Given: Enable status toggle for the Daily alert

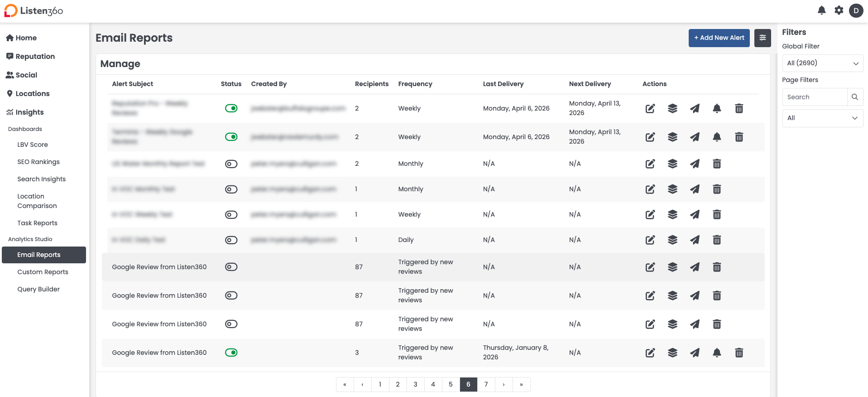Looking at the screenshot, I should click(x=231, y=240).
